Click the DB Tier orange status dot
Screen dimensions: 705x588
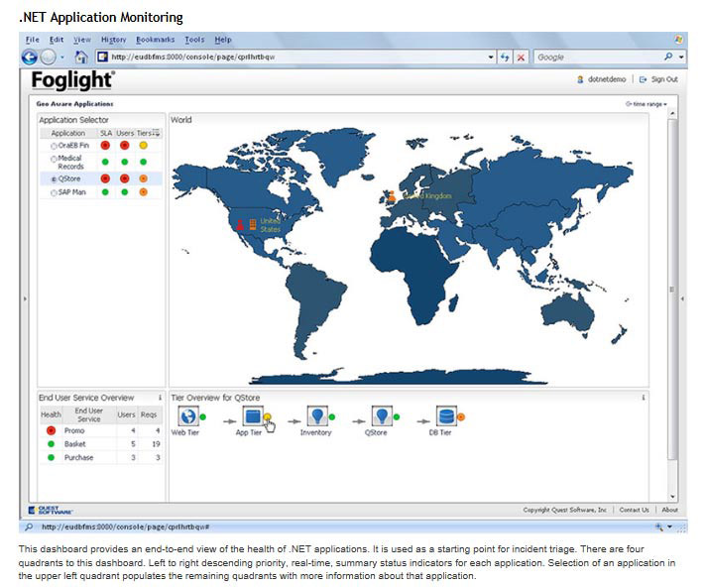(x=461, y=417)
